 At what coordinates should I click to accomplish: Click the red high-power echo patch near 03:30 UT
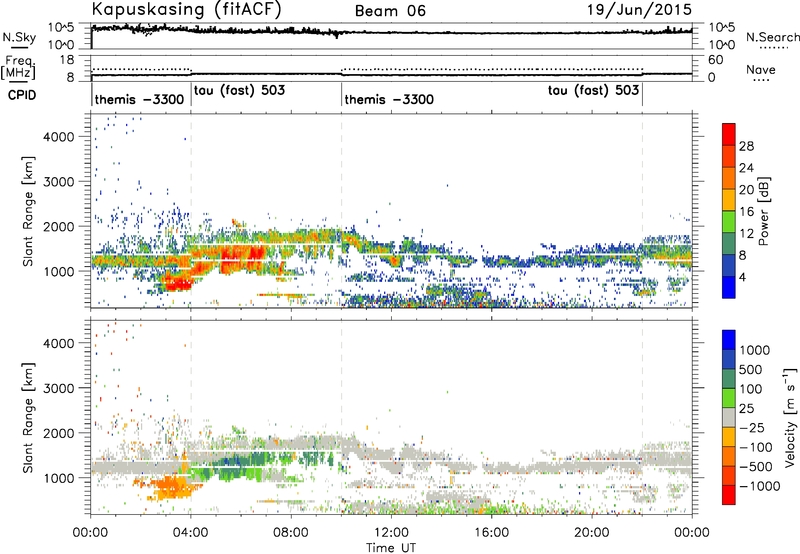(x=177, y=282)
